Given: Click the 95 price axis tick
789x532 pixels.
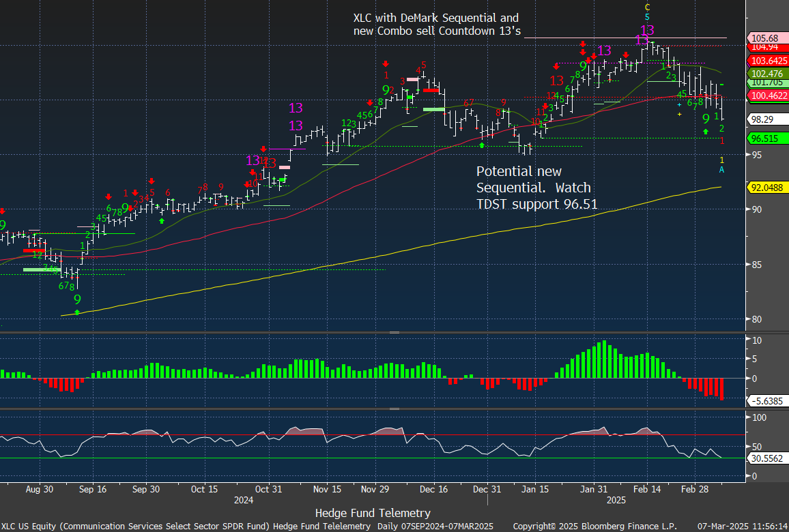Looking at the screenshot, I should click(756, 155).
